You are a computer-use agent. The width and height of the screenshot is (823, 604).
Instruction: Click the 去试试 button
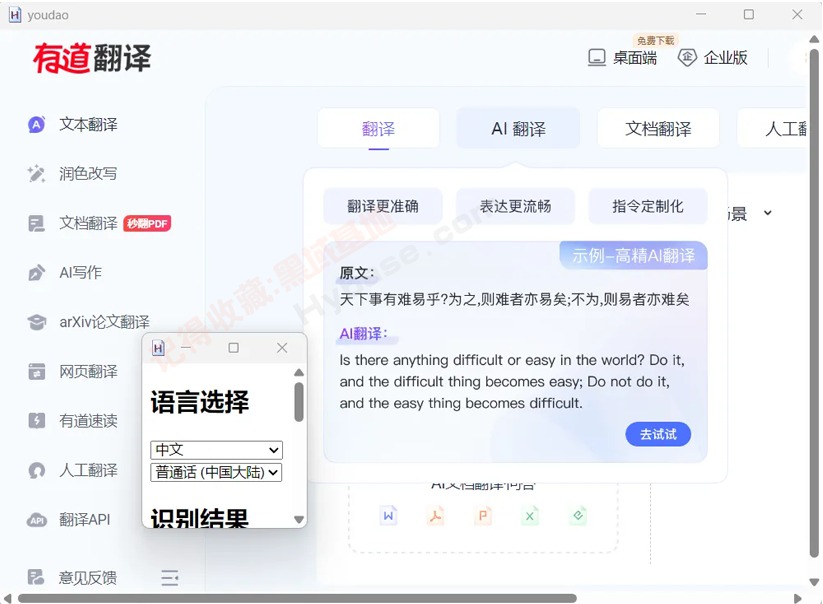[658, 435]
